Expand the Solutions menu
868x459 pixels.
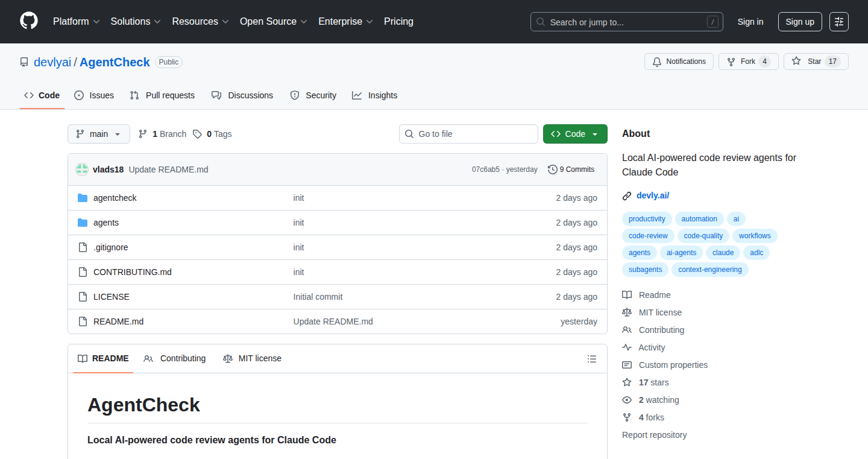point(136,22)
